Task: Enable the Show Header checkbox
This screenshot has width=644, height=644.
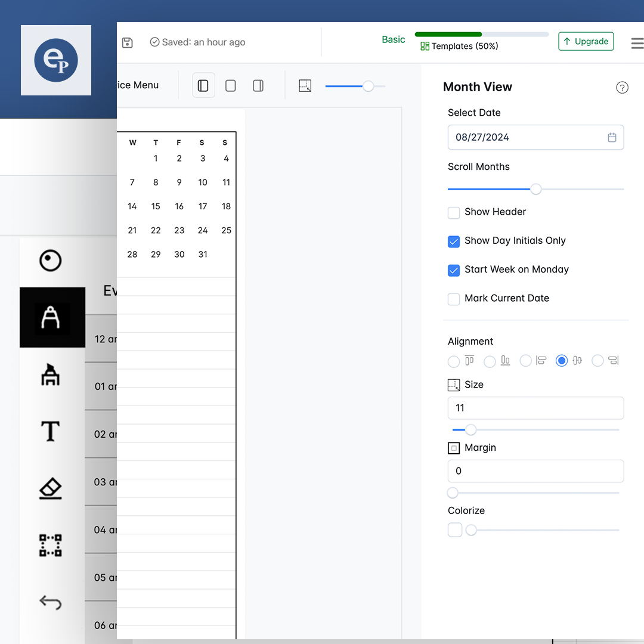Action: tap(454, 212)
